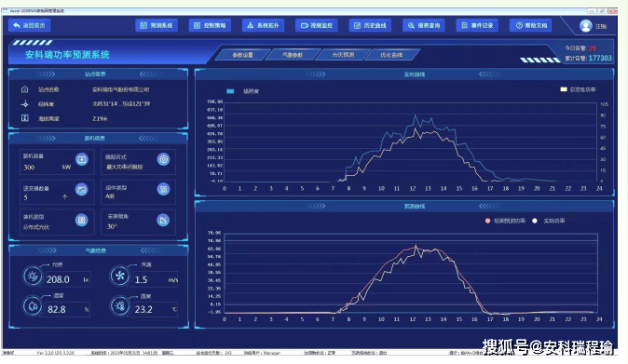Click the user avatar profile icon

click(x=585, y=25)
